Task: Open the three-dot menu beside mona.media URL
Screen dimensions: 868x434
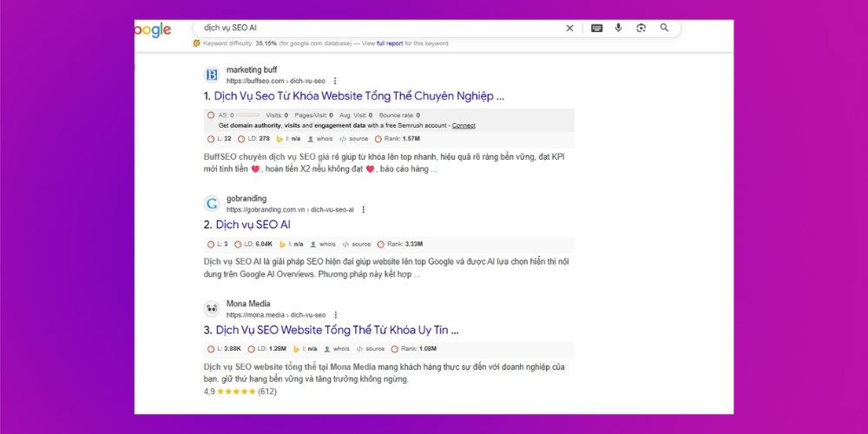Action: (x=335, y=315)
